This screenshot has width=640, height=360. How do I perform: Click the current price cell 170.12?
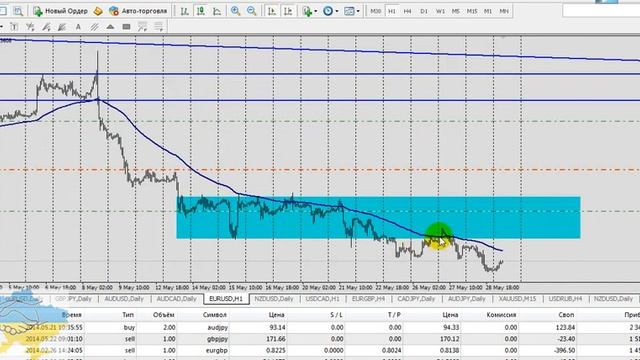click(450, 339)
